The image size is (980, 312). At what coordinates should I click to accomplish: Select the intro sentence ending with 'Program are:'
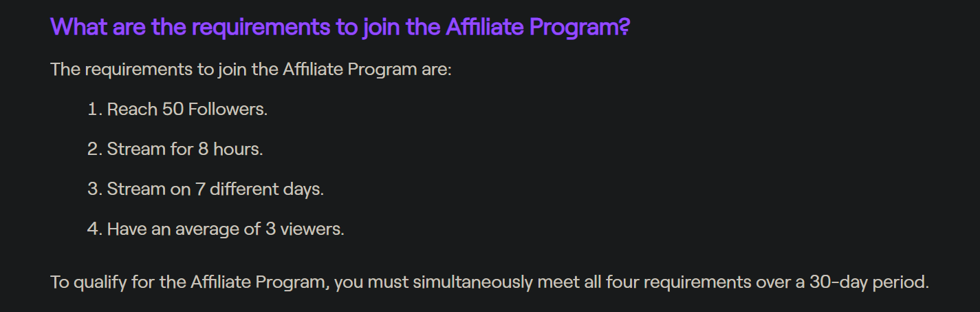tap(251, 70)
